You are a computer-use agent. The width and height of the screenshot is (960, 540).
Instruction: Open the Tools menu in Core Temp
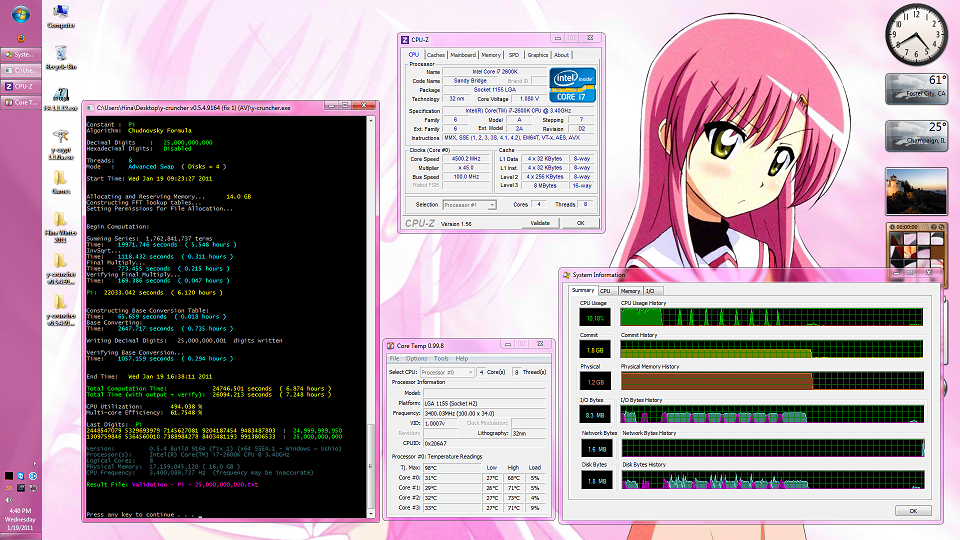pyautogui.click(x=441, y=358)
